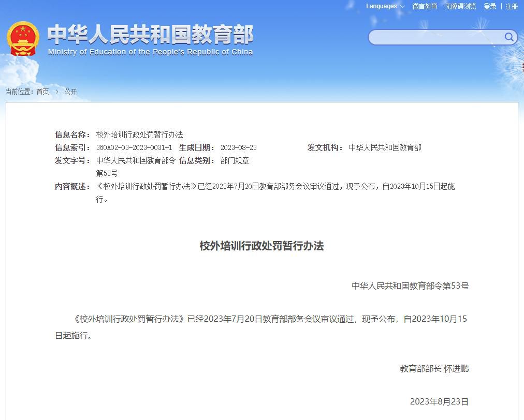Image resolution: width=524 pixels, height=420 pixels.
Task: Click the centered 校外培训行政处罚暂行办法 heading
Action: click(x=261, y=246)
